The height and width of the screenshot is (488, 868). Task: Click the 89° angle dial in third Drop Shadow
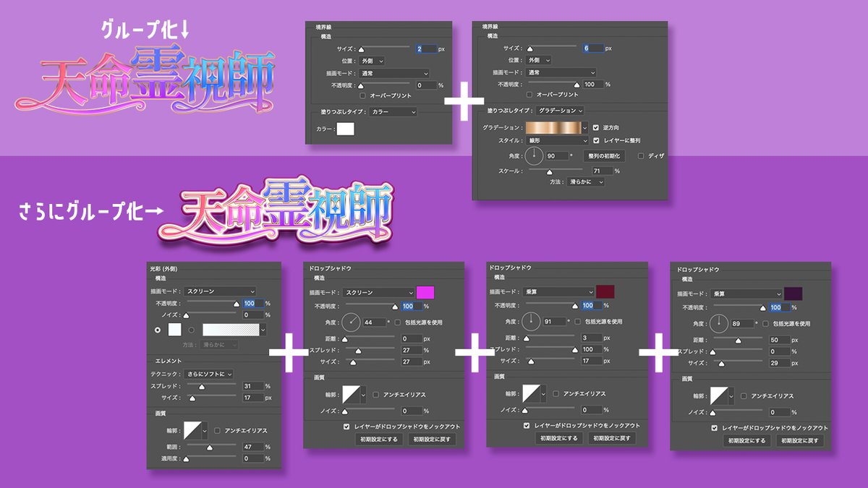(x=718, y=322)
